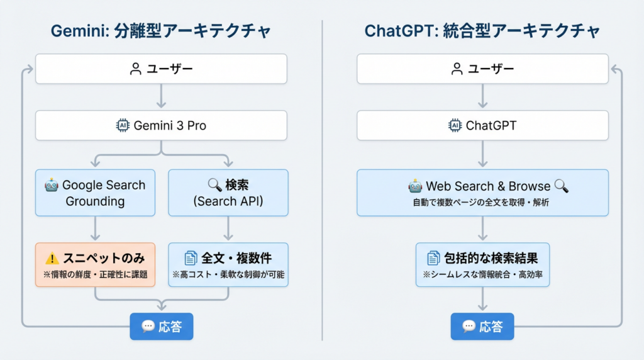This screenshot has height=360, width=644.
Task: Select the ChatGPT node box
Action: pyautogui.click(x=482, y=126)
